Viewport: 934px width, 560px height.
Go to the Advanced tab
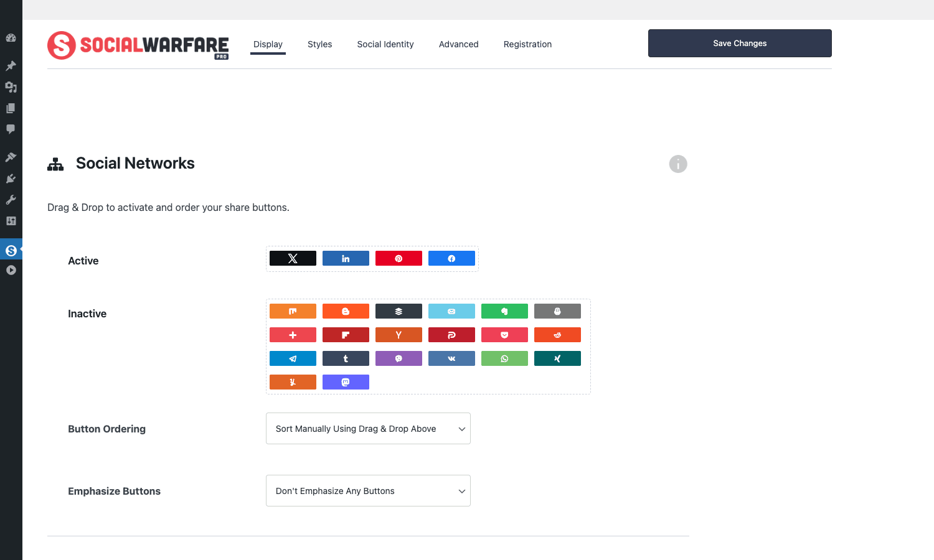(x=459, y=44)
